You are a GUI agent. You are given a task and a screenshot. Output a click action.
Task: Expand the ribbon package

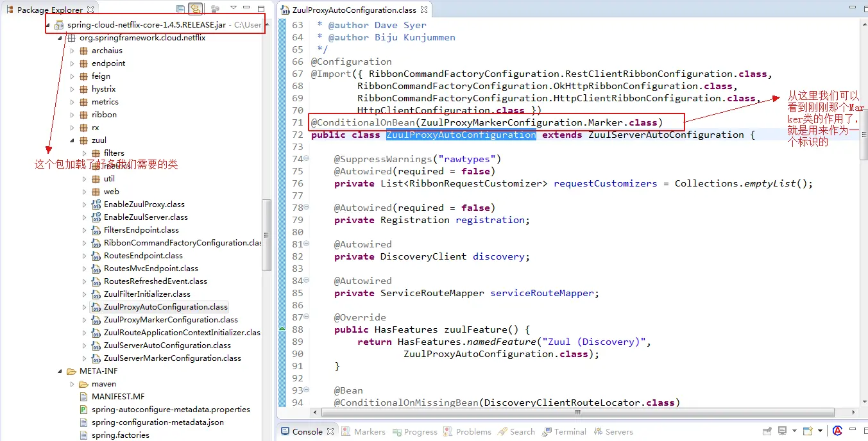tap(72, 115)
